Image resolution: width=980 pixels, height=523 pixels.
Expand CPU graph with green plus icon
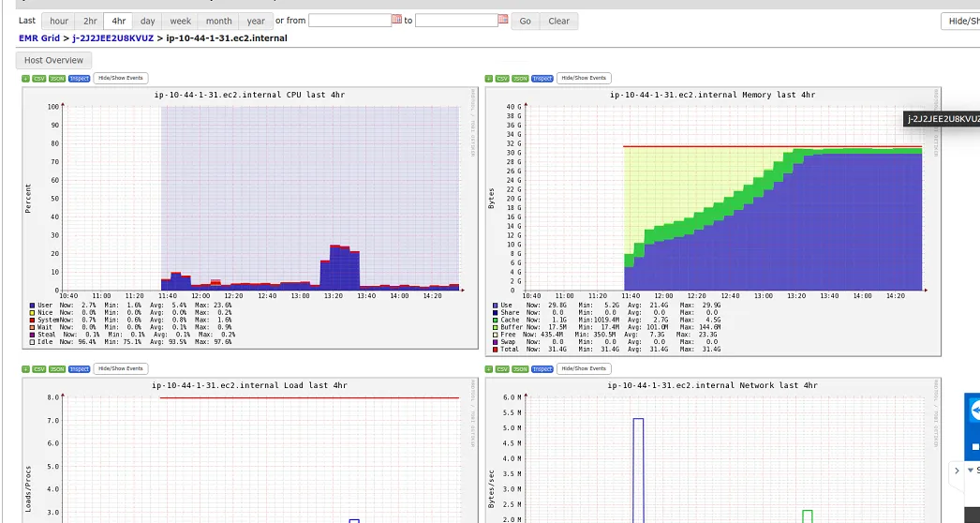point(25,79)
